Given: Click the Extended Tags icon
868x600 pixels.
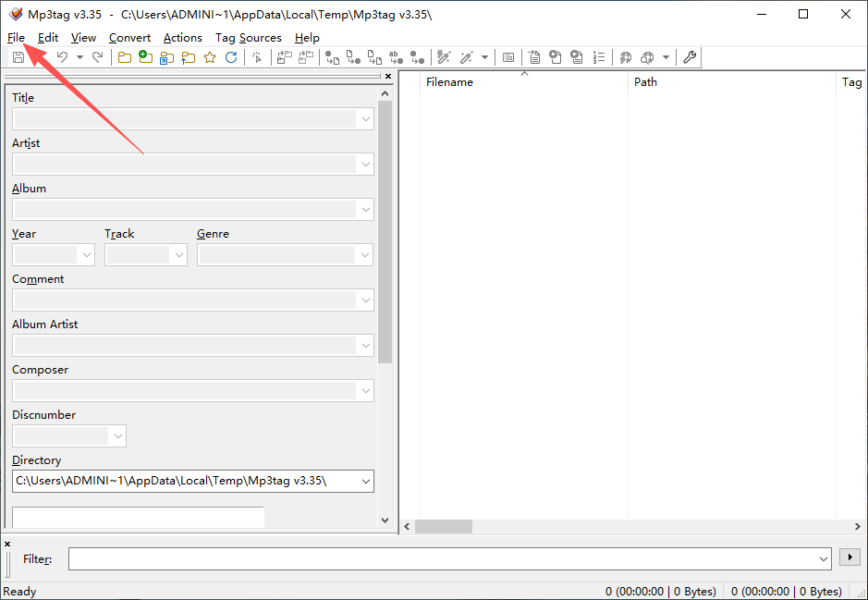Looking at the screenshot, I should coord(508,57).
